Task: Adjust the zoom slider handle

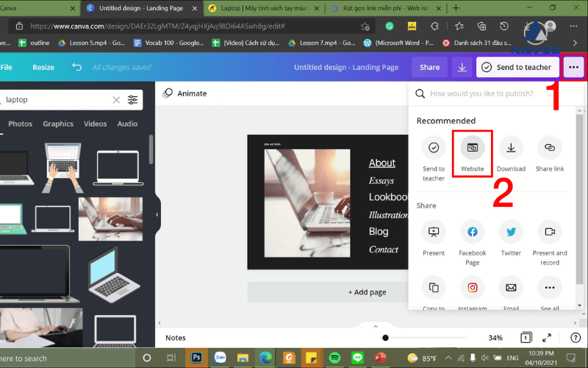Action: coord(385,338)
